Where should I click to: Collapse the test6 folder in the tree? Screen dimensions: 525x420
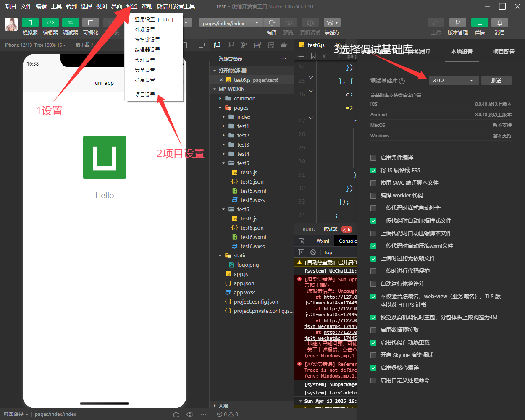point(224,210)
